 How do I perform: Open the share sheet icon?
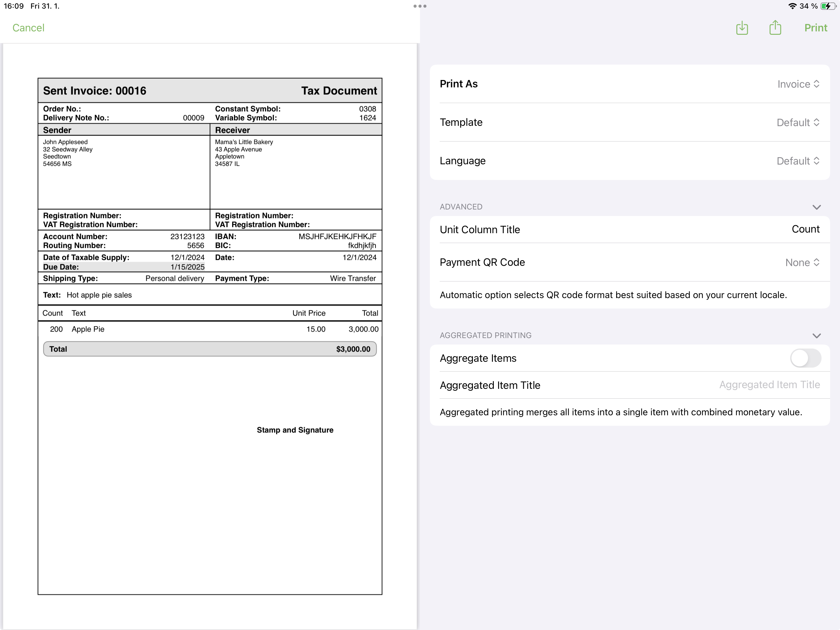pos(775,28)
